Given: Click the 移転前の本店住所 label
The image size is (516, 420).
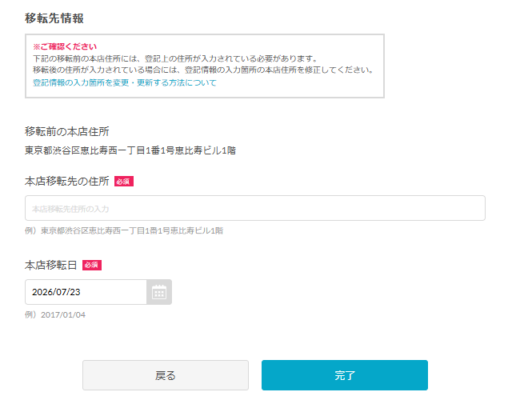Looking at the screenshot, I should click(67, 132).
